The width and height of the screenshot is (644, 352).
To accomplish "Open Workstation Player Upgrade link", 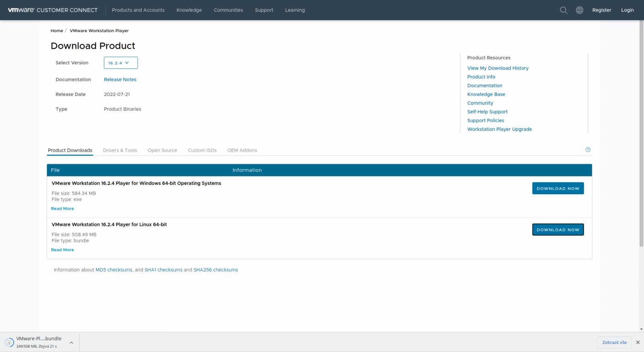I will [x=500, y=129].
